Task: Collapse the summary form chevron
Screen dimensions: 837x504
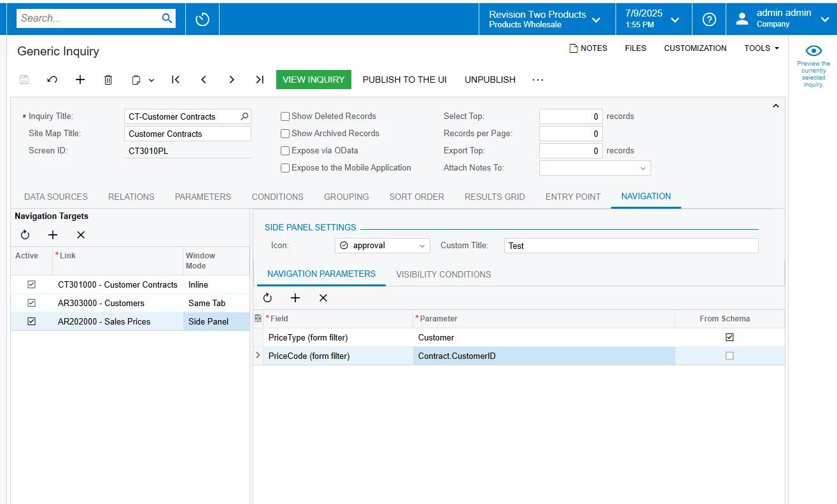Action: (775, 106)
